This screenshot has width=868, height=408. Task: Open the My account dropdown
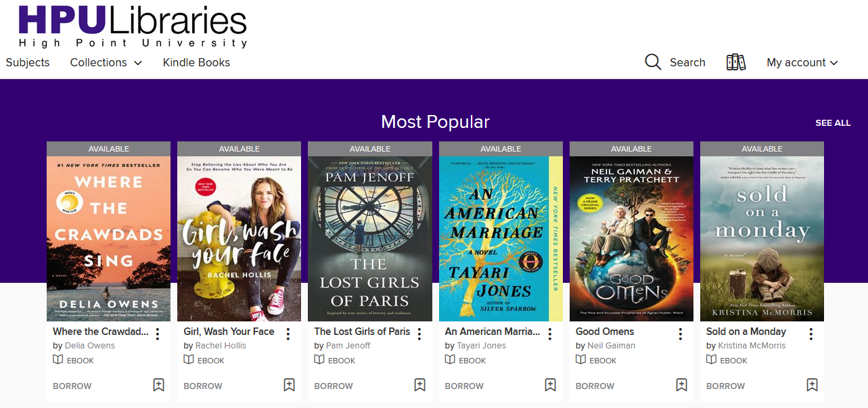click(801, 62)
